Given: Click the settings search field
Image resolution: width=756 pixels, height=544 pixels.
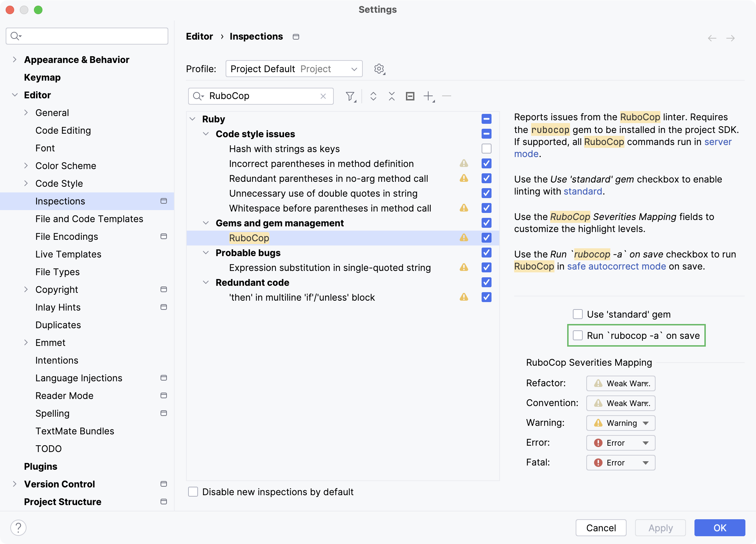Looking at the screenshot, I should (87, 36).
